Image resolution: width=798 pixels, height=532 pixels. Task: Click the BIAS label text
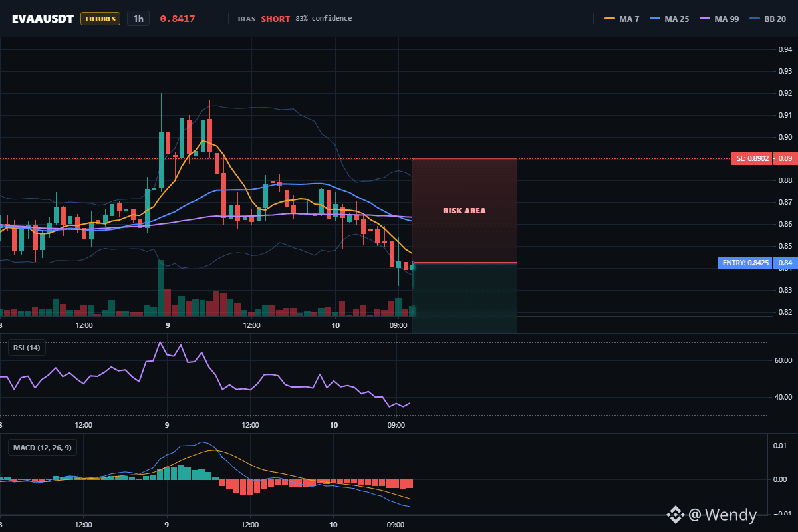tap(247, 19)
